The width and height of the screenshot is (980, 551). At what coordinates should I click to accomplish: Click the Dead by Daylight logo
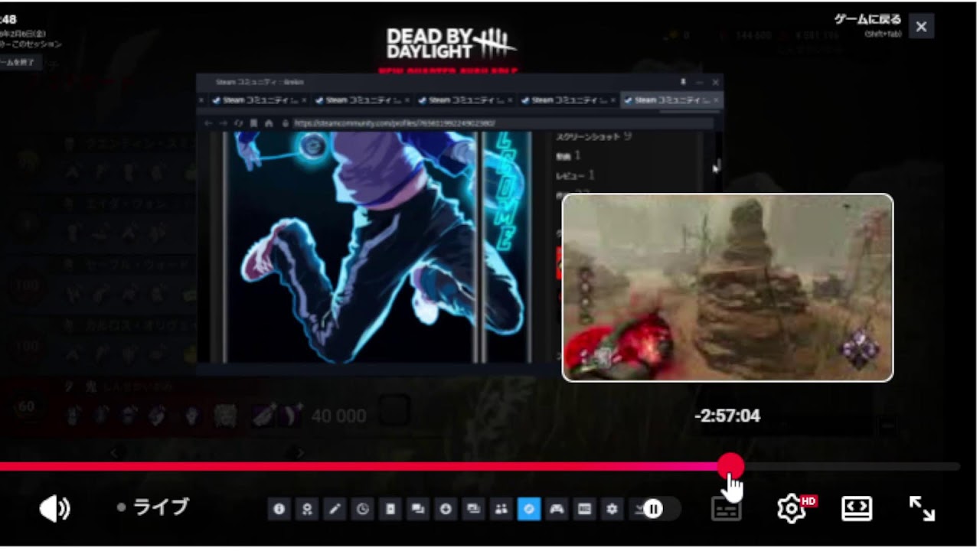pos(451,44)
